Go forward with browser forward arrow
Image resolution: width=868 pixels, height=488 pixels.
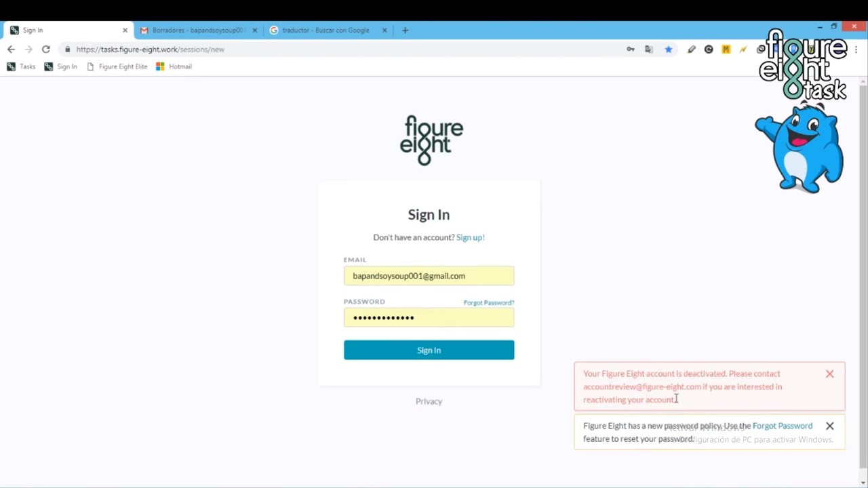[x=28, y=49]
